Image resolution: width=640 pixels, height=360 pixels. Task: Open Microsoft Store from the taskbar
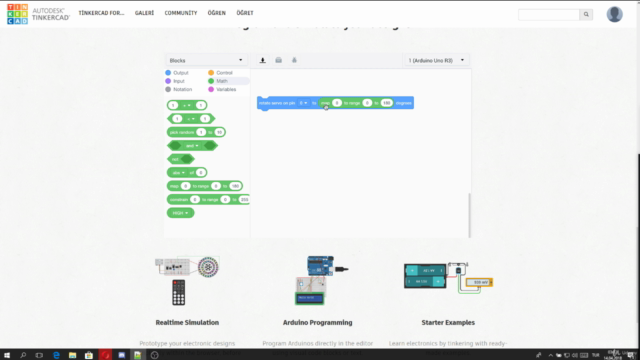(x=89, y=355)
